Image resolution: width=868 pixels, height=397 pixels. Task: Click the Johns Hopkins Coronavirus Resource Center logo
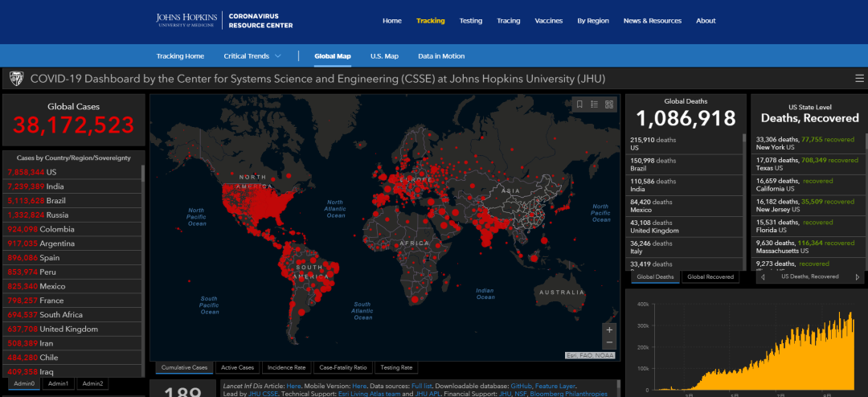224,20
